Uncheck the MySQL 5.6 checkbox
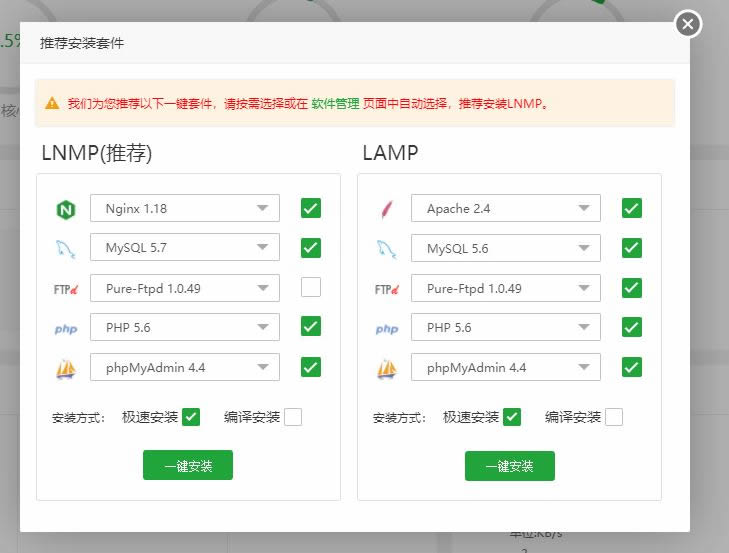729x553 pixels. click(632, 247)
